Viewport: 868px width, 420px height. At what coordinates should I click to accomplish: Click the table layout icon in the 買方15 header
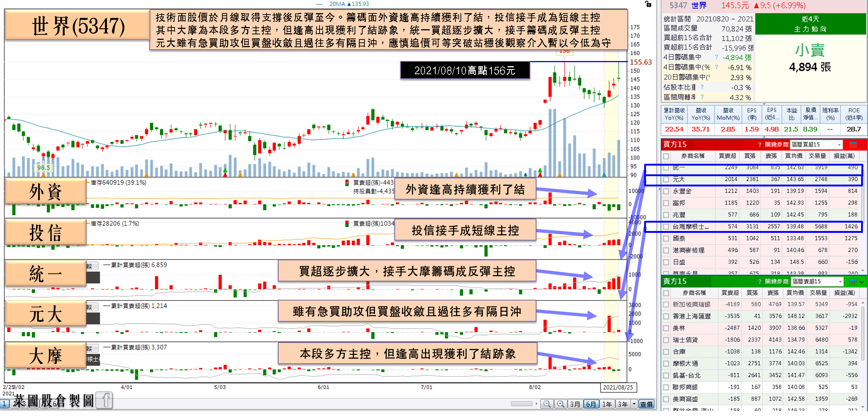point(853,144)
